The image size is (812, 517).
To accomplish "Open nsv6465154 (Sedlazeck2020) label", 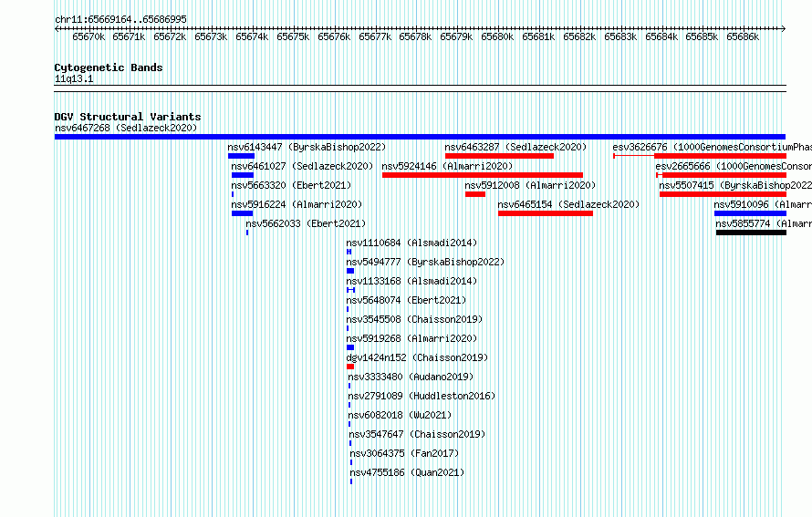I will [568, 204].
